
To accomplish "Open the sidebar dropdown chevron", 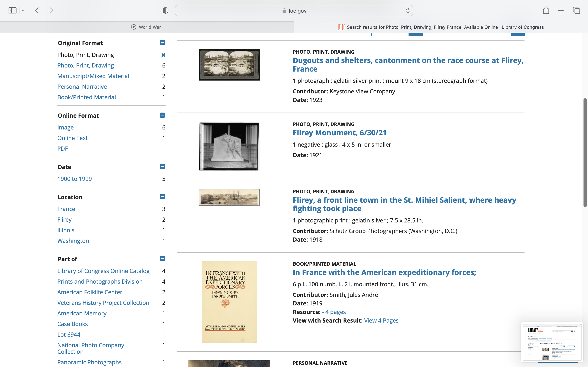I will coord(23,10).
